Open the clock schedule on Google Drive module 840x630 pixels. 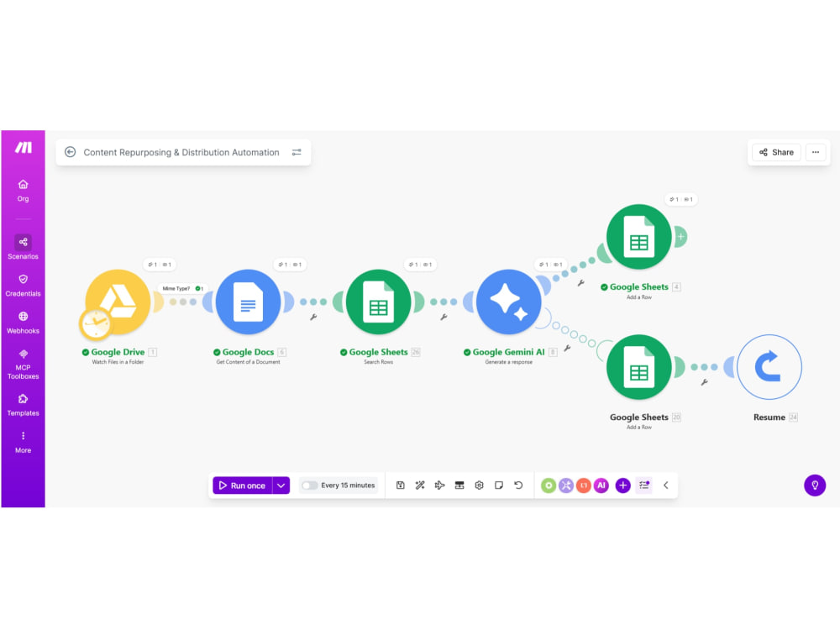click(96, 323)
